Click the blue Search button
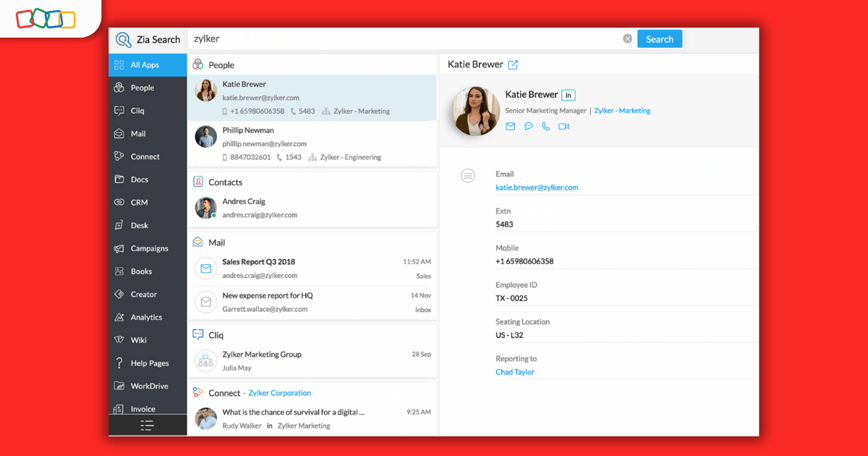This screenshot has width=868, height=456. 660,39
